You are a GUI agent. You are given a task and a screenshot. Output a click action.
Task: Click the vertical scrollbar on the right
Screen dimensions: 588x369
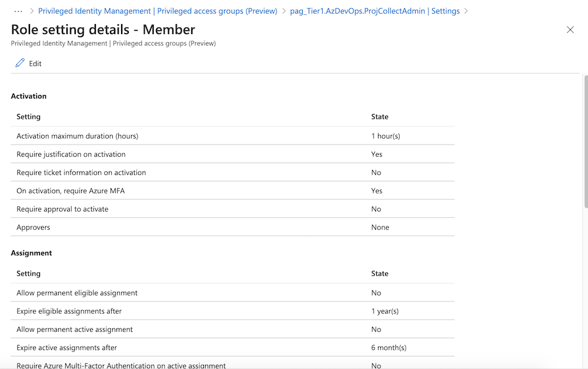[x=584, y=141]
